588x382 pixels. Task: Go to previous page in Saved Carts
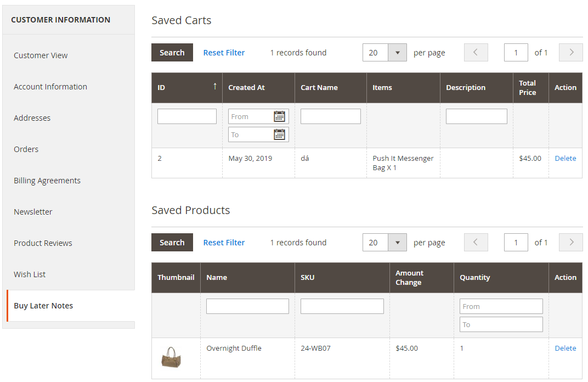click(476, 53)
